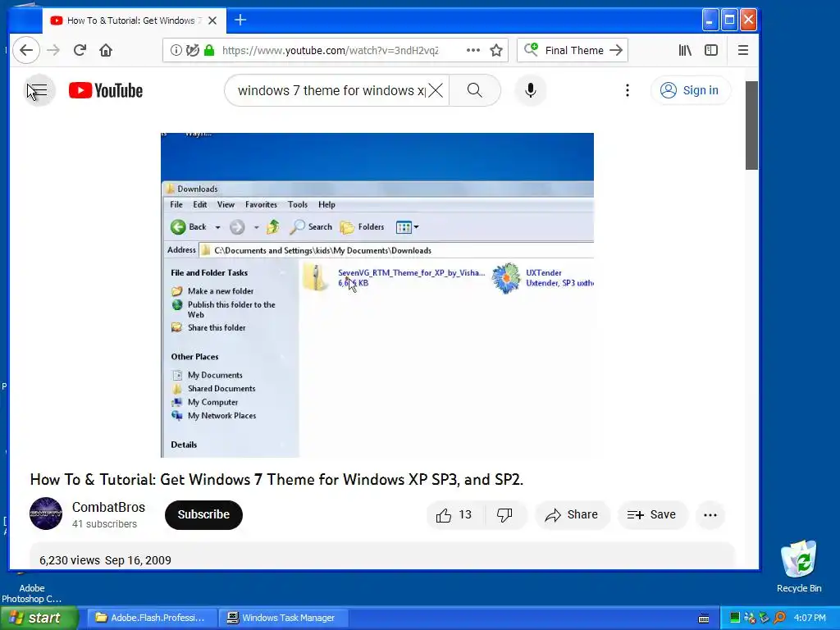Viewport: 840px width, 630px height.
Task: Open Firefox hamburger menu
Action: (743, 50)
